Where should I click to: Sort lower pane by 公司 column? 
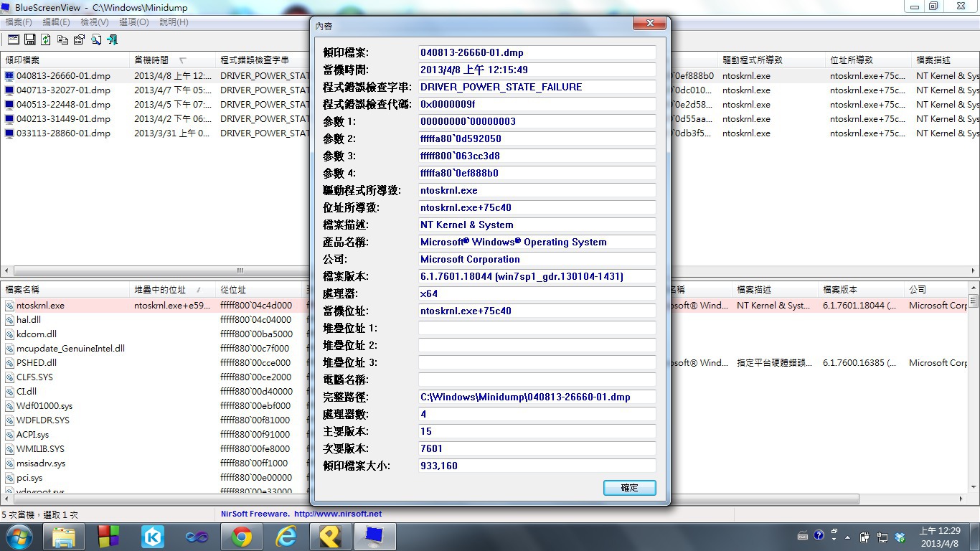936,290
